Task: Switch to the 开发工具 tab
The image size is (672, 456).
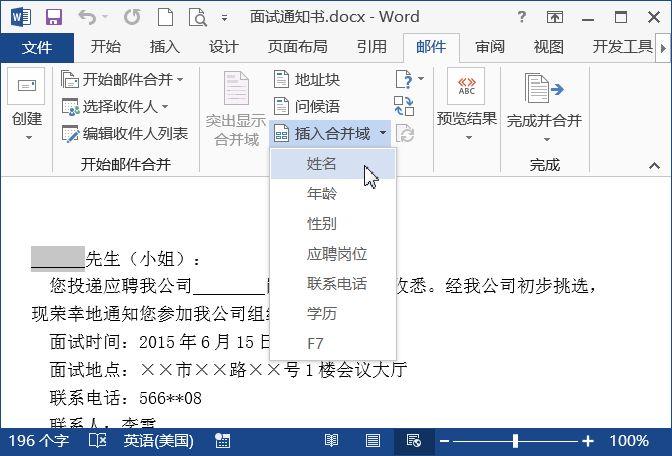Action: pyautogui.click(x=623, y=47)
